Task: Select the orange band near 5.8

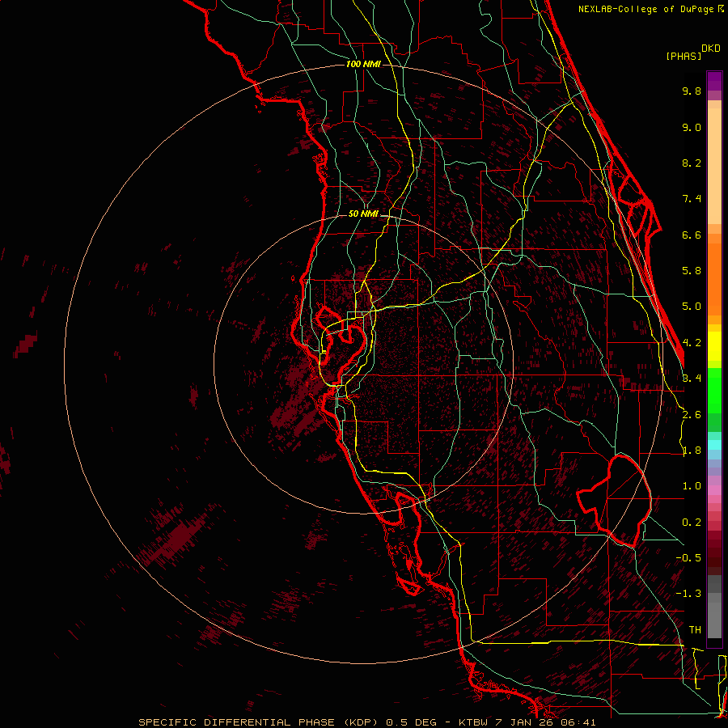Action: click(714, 270)
